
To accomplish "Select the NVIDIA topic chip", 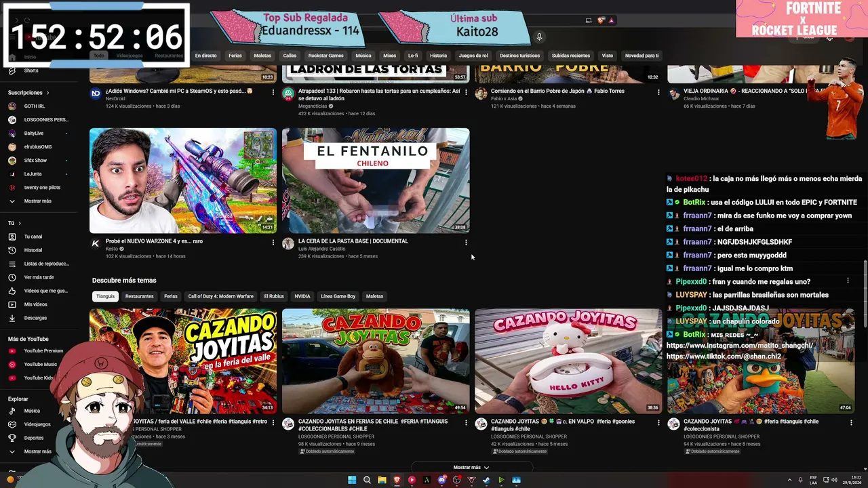I will (x=302, y=296).
